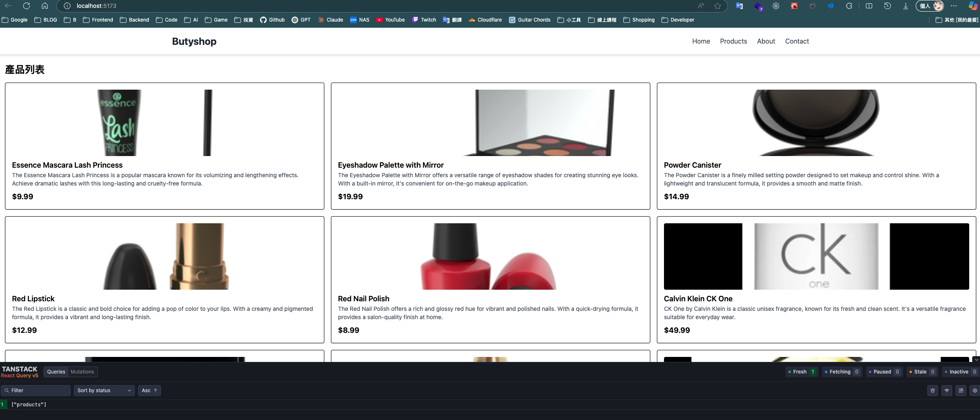Click the Asc sort order button
This screenshot has width=980, height=420.
tap(149, 390)
